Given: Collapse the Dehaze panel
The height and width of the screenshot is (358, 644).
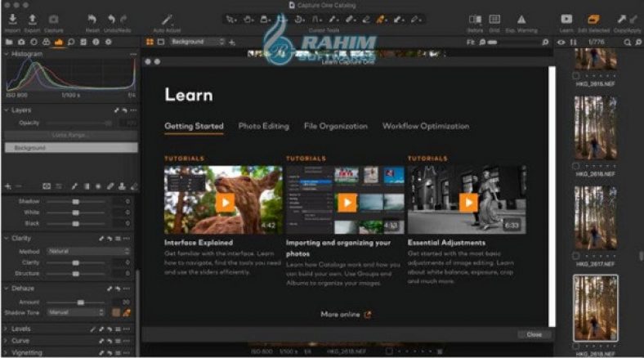Looking at the screenshot, I should point(7,289).
